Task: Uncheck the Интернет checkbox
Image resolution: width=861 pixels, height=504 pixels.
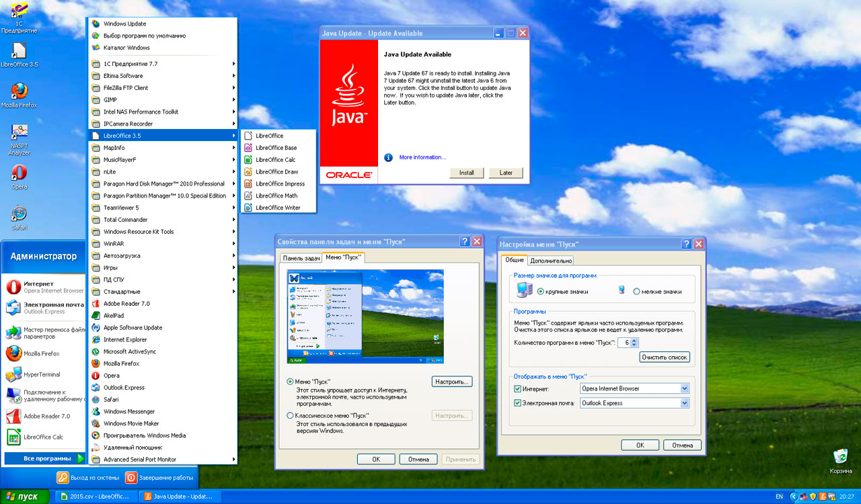Action: click(517, 389)
